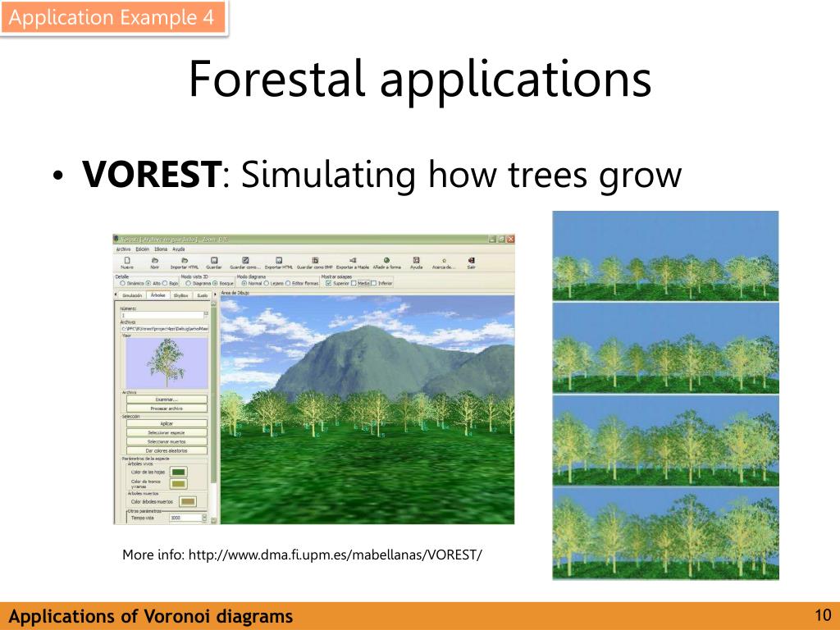The height and width of the screenshot is (630, 840).
Task: Maximize the Vorest window
Action: coord(501,239)
